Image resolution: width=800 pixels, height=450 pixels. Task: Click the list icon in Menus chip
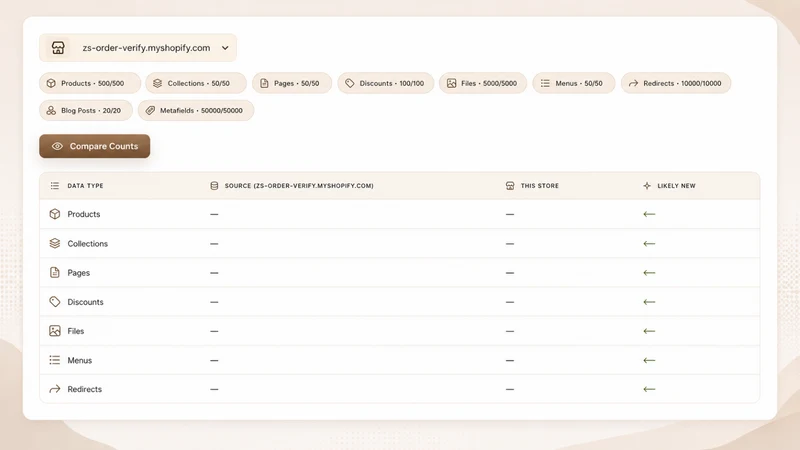click(545, 83)
